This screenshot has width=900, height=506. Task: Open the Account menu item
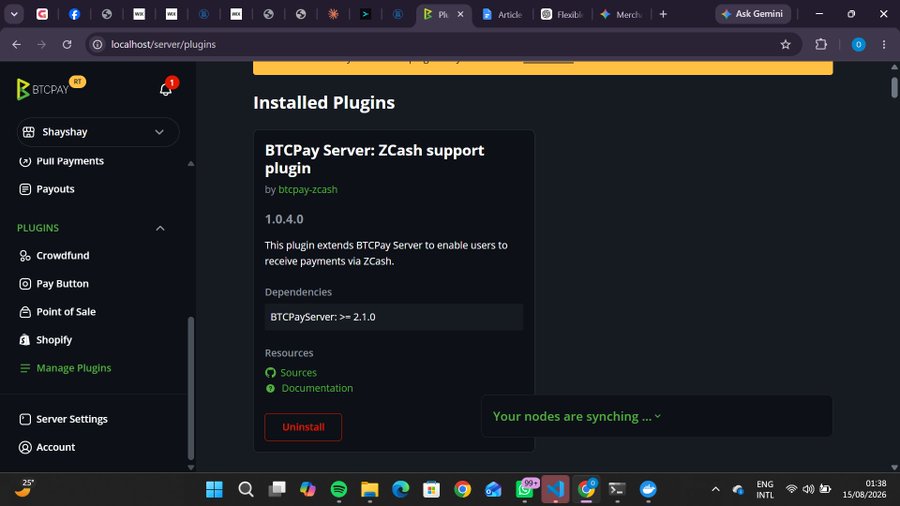click(55, 447)
